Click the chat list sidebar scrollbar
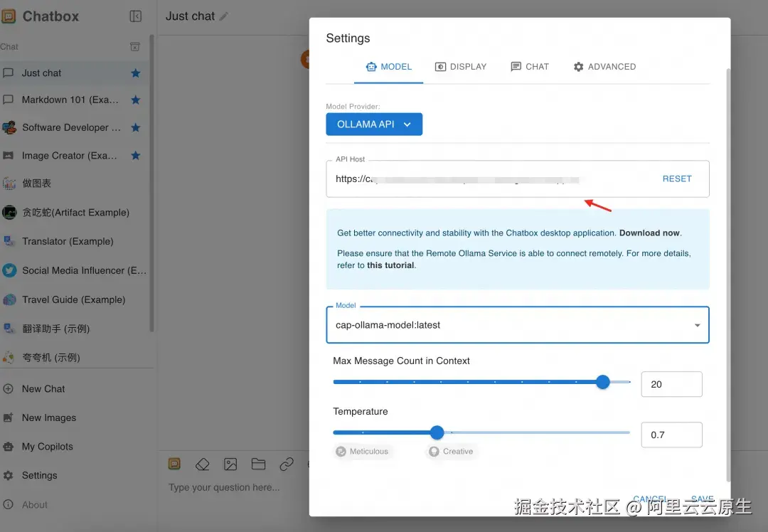This screenshot has height=532, width=768. click(151, 183)
